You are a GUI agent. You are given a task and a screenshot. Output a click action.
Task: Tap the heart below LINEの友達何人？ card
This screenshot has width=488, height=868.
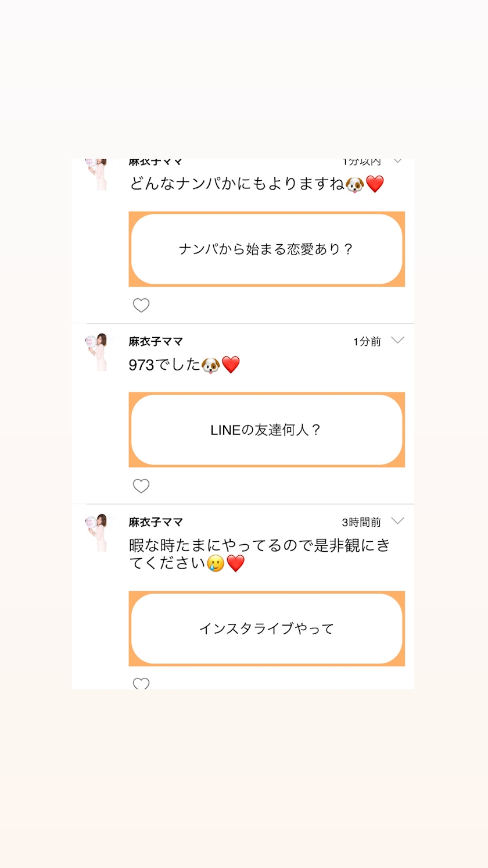[x=141, y=486]
